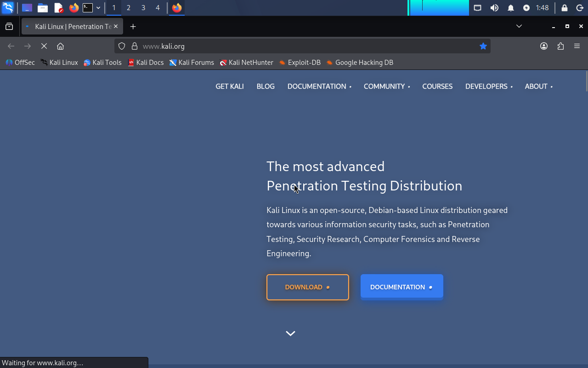This screenshot has width=588, height=368.
Task: Open the Firefox account icon
Action: pos(544,46)
